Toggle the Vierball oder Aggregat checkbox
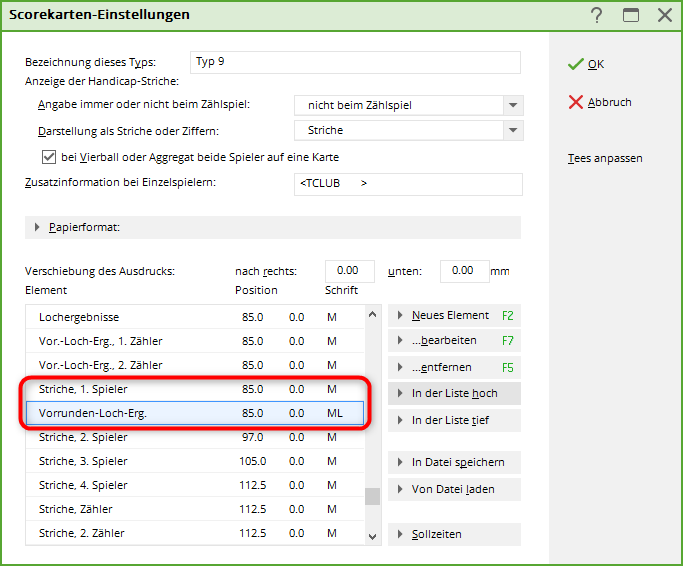683x566 pixels. pyautogui.click(x=48, y=157)
